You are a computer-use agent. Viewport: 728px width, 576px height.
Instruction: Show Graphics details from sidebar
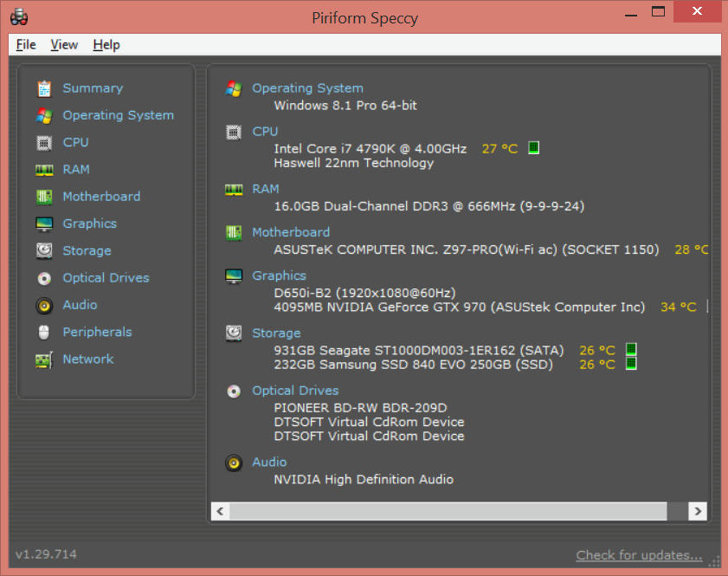(90, 223)
